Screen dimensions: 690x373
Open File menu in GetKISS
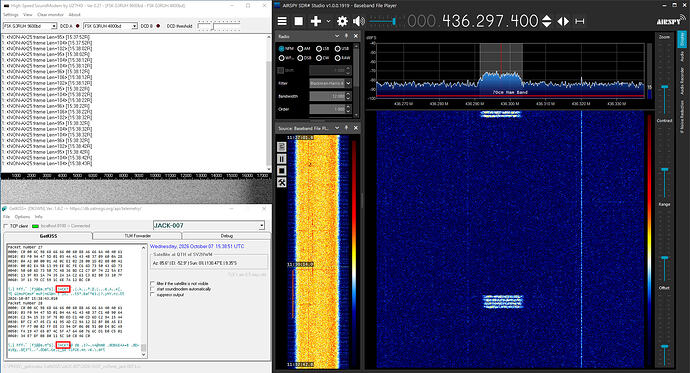[7, 217]
